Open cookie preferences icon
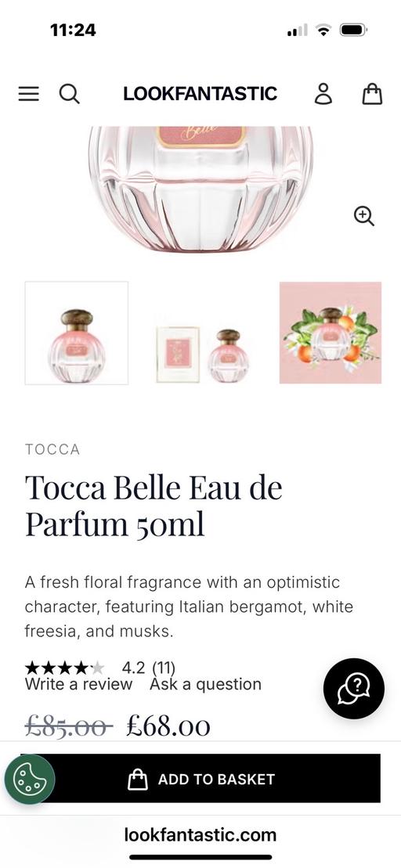This screenshot has height=868, width=401. (x=30, y=780)
